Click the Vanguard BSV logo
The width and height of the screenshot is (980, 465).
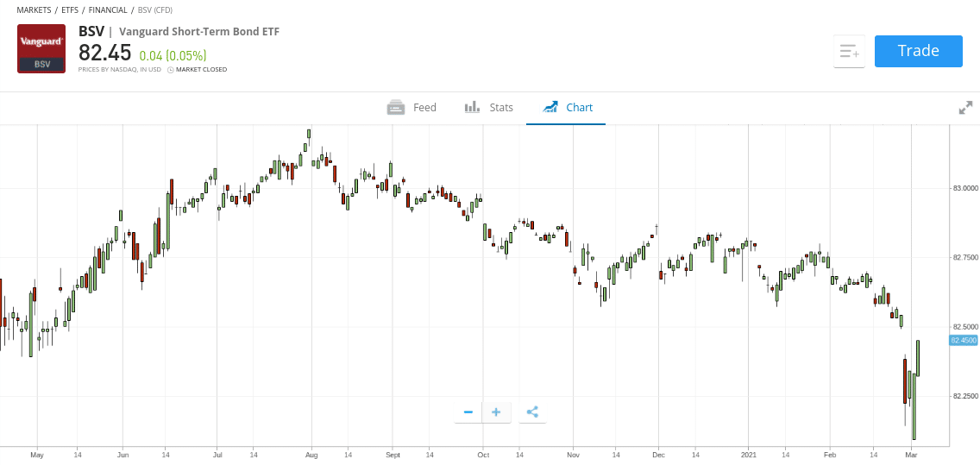41,49
